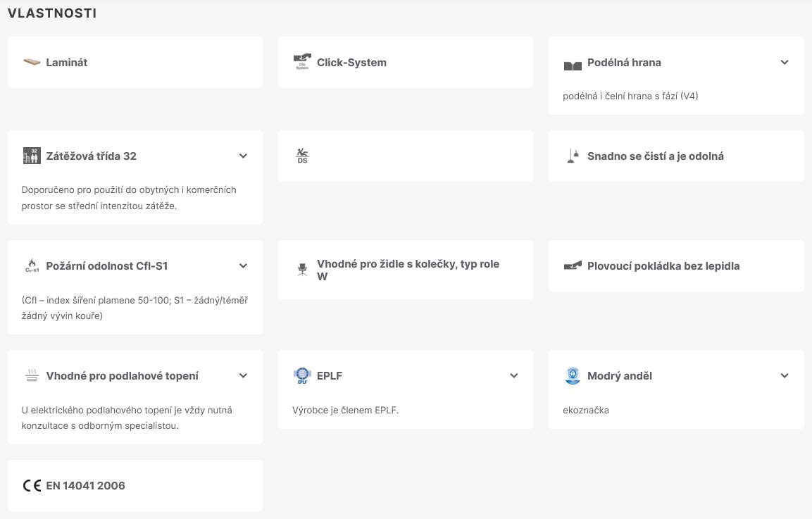This screenshot has width=812, height=519.
Task: Click the Modrý anděl eco-label logo
Action: tap(573, 375)
